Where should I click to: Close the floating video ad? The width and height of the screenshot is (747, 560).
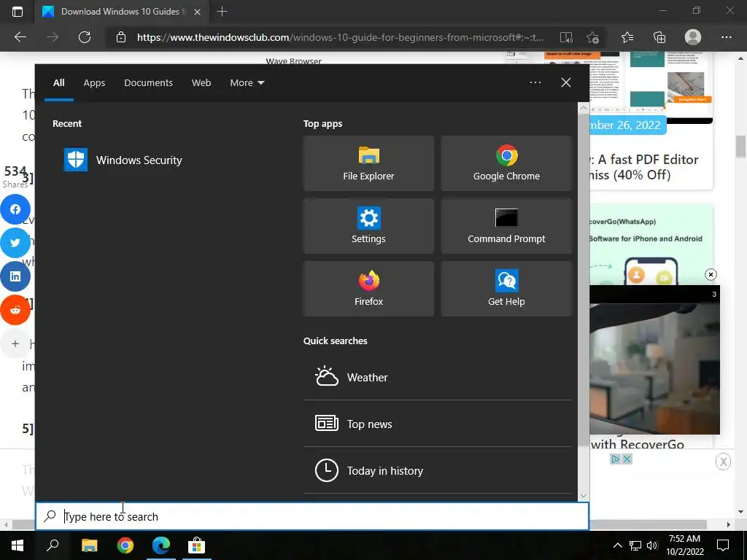pyautogui.click(x=711, y=274)
